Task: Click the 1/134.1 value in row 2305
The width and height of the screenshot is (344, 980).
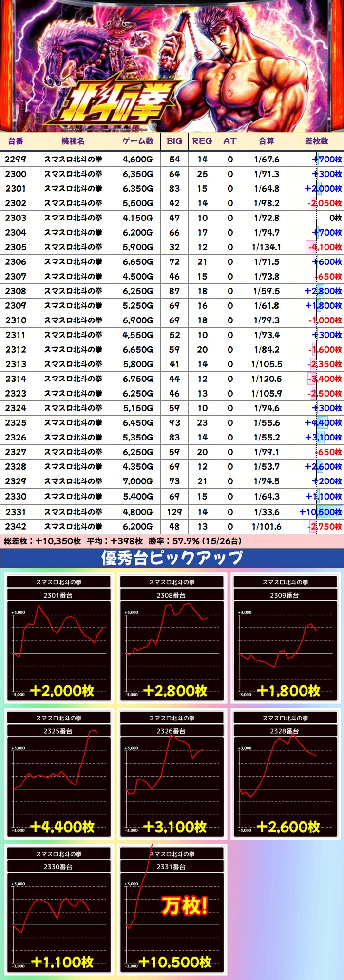Action: tap(267, 247)
